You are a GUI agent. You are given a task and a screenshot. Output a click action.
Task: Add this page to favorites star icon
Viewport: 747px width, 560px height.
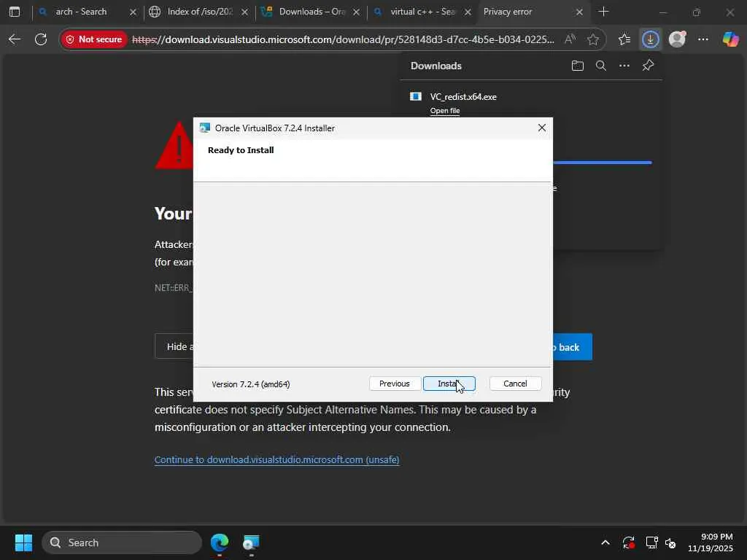(592, 39)
